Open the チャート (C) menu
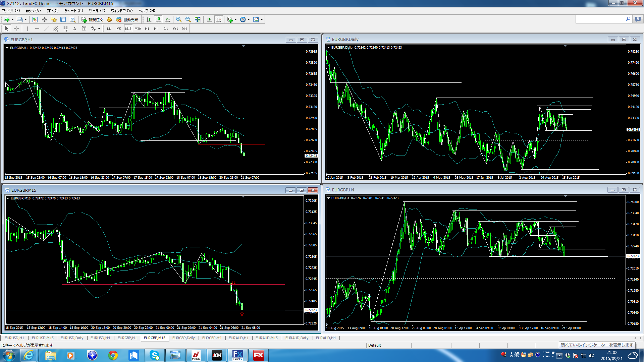The height and width of the screenshot is (362, 644). [x=73, y=10]
